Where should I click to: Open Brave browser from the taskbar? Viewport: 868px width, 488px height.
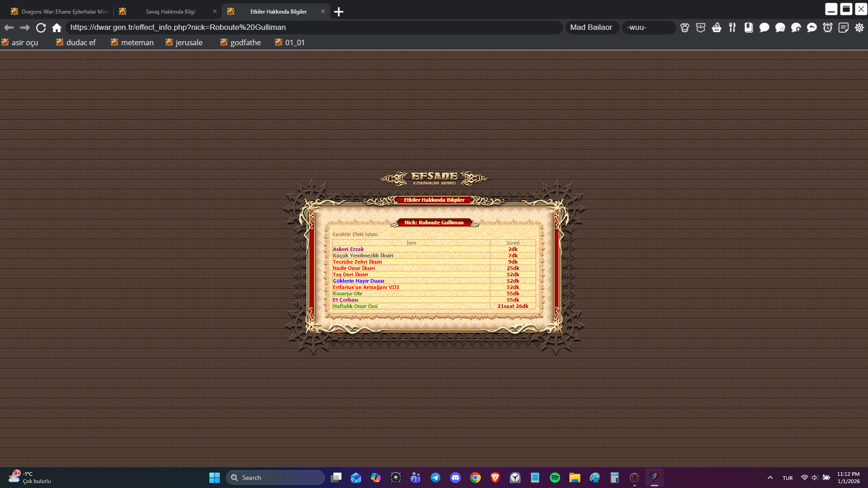pyautogui.click(x=495, y=478)
